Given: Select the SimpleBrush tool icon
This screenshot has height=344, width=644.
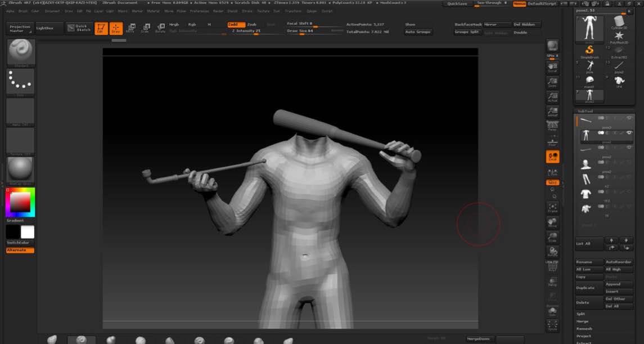Looking at the screenshot, I should [589, 52].
